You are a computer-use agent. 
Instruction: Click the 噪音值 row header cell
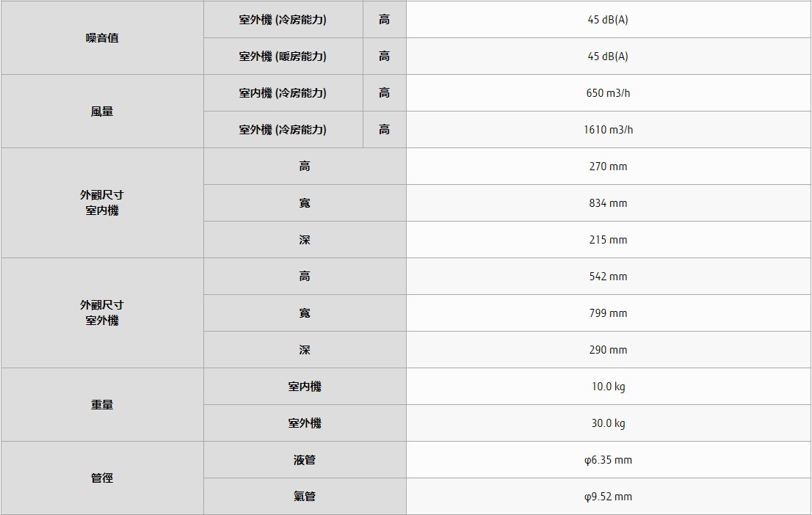pyautogui.click(x=102, y=38)
